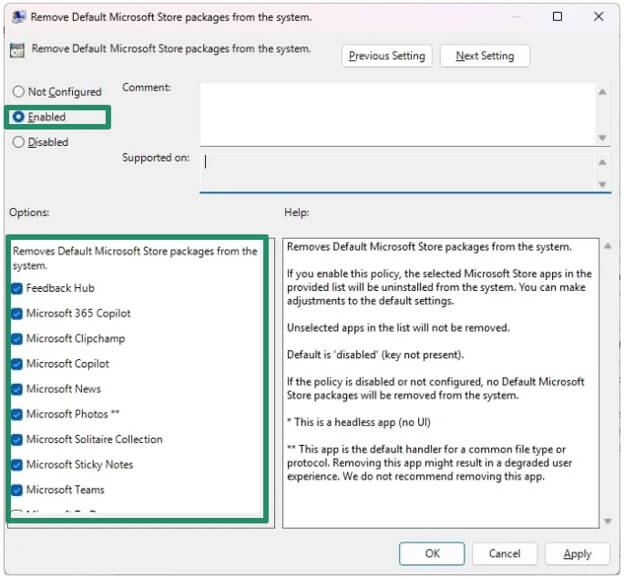Click the 'Default is disabled' help text

pyautogui.click(x=375, y=355)
